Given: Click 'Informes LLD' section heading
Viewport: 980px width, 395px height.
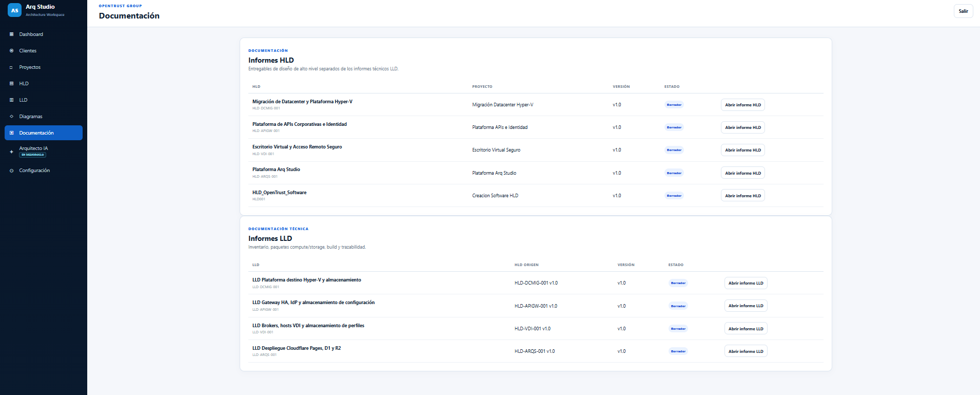Looking at the screenshot, I should click(x=270, y=238).
